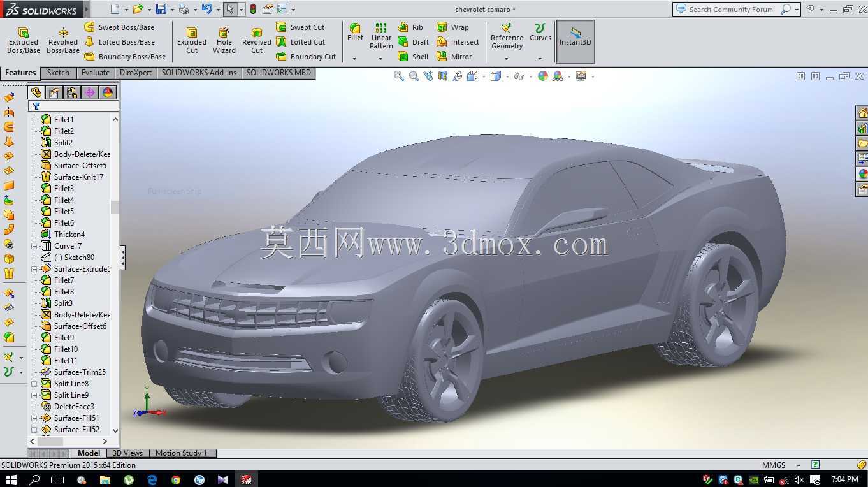Viewport: 868px width, 487px height.
Task: Select the Revolved Boss/Base tool
Action: (x=63, y=41)
